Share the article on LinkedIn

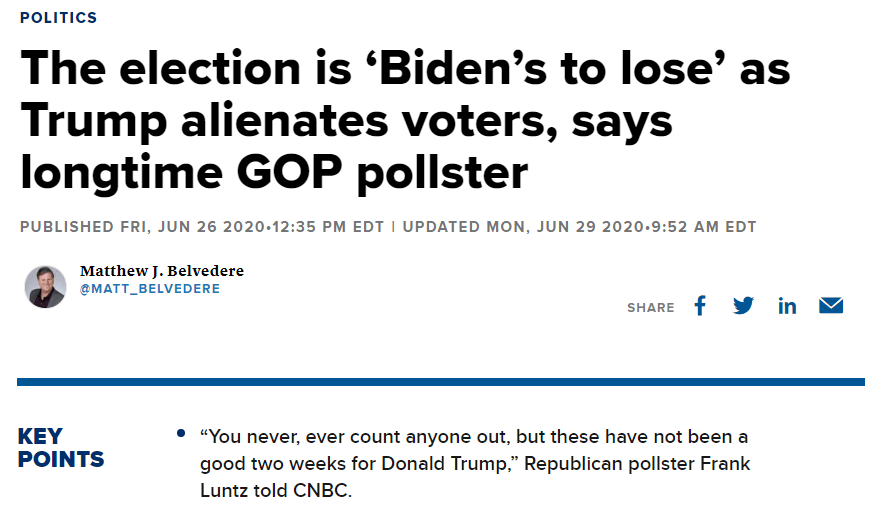[x=787, y=306]
